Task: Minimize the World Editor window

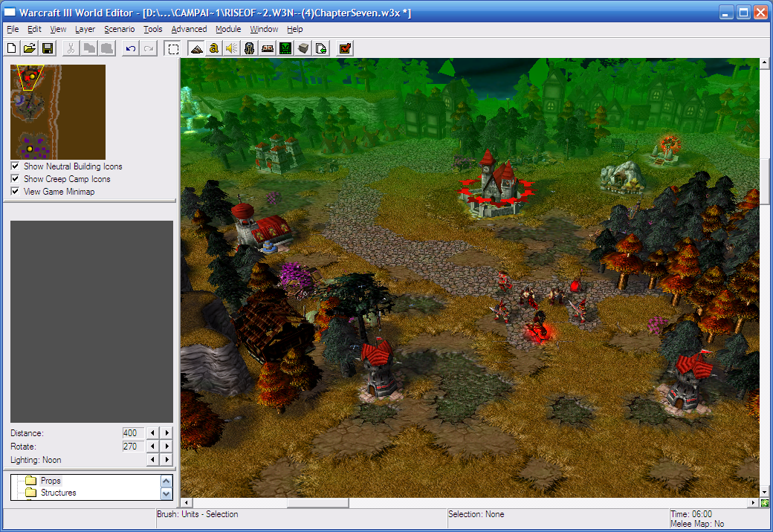Action: 725,13
